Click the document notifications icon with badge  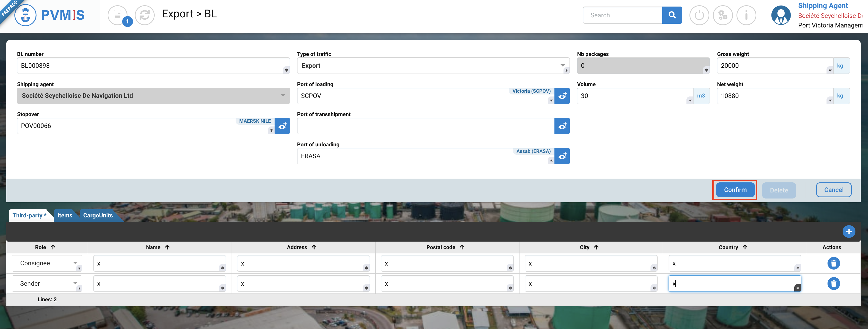point(118,15)
